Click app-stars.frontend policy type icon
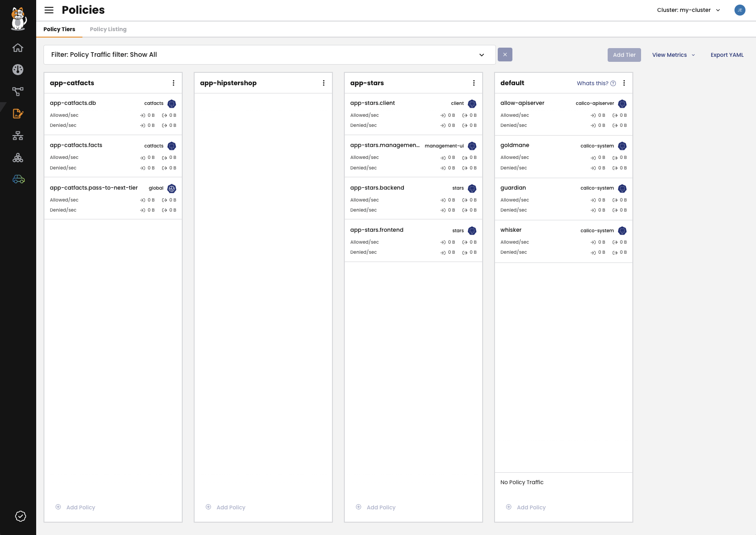Image resolution: width=756 pixels, height=535 pixels. 472,231
